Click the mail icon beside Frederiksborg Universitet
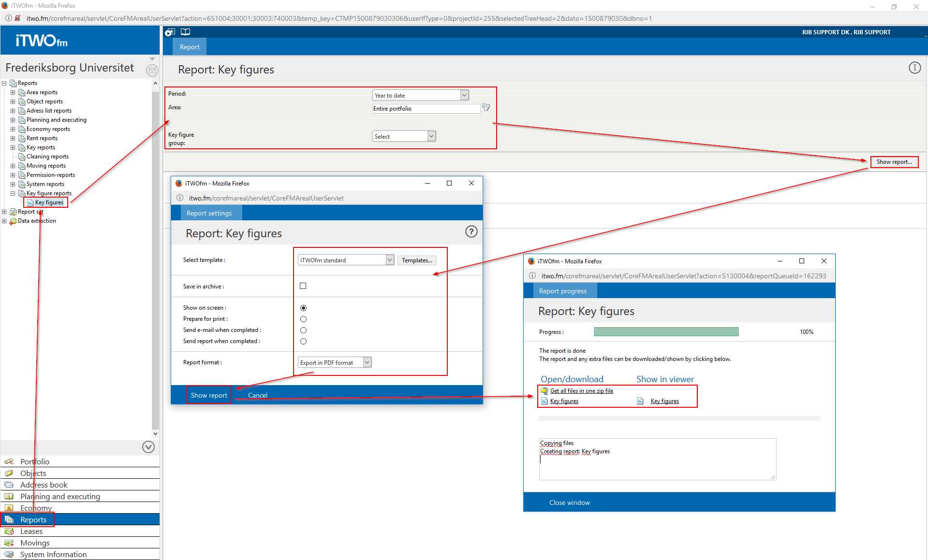 click(x=152, y=71)
